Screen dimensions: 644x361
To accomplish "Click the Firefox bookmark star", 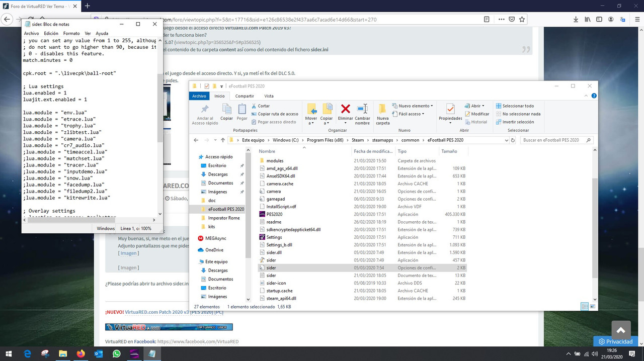I will [522, 20].
